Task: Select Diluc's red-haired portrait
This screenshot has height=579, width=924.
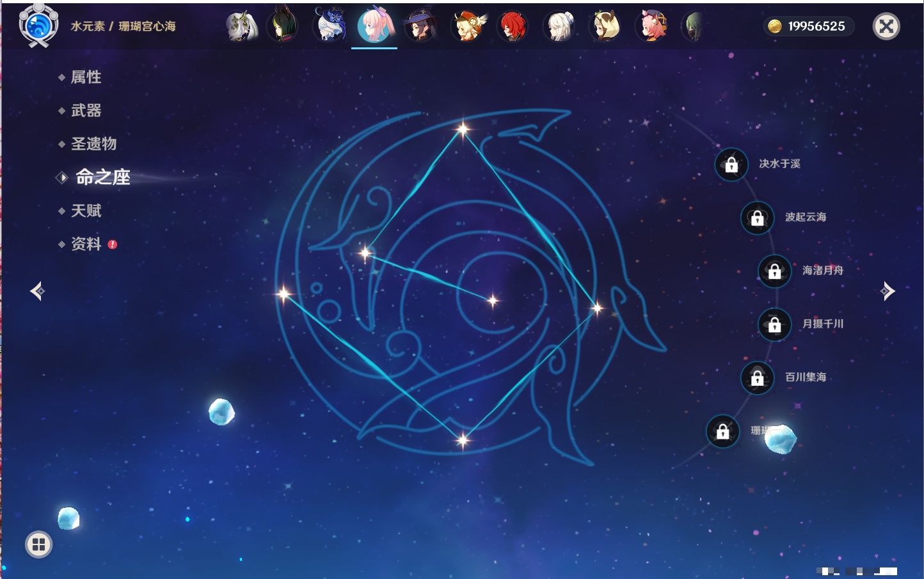Action: 513,26
